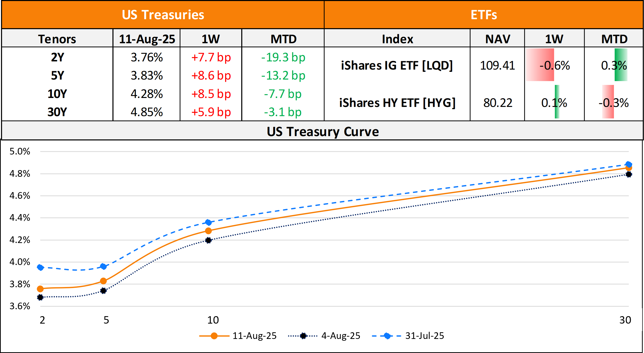Click the NAV column header
The width and height of the screenshot is (644, 353).
click(x=498, y=39)
